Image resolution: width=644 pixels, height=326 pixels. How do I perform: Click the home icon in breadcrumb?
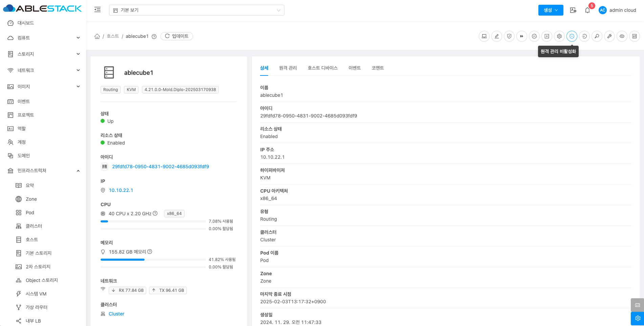(x=97, y=36)
